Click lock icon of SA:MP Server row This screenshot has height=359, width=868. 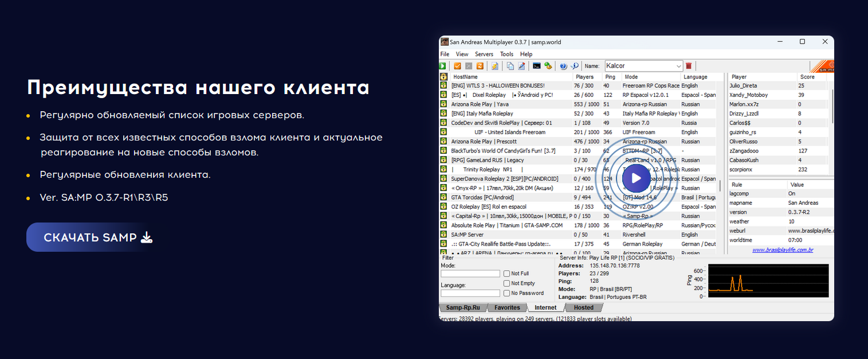tap(443, 235)
